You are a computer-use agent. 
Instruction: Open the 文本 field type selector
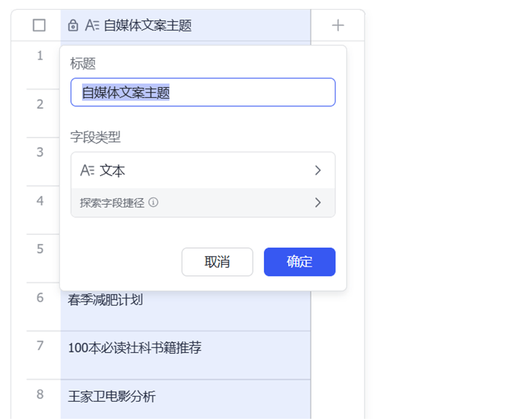(203, 170)
